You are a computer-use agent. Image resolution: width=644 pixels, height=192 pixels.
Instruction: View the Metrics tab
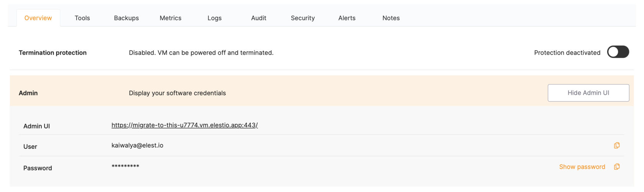170,18
